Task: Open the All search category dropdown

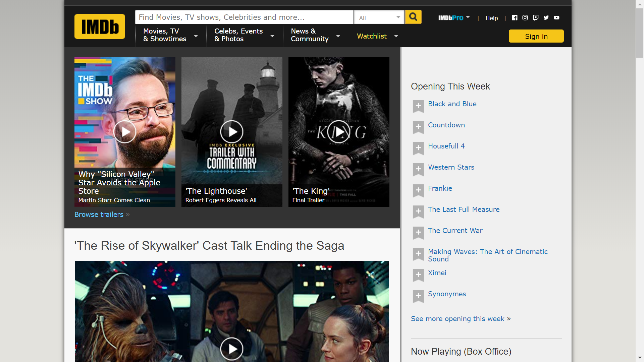Action: [379, 17]
